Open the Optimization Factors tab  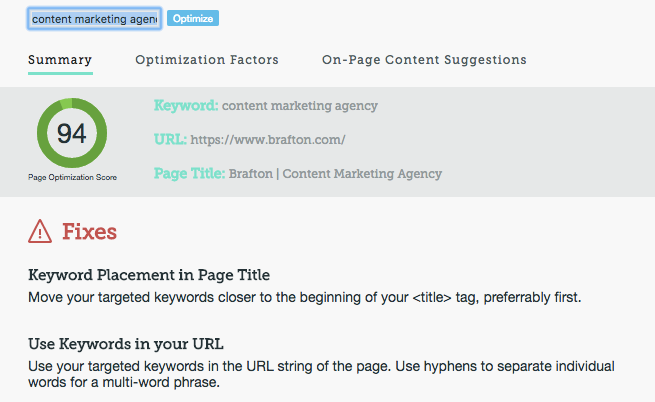(x=207, y=60)
